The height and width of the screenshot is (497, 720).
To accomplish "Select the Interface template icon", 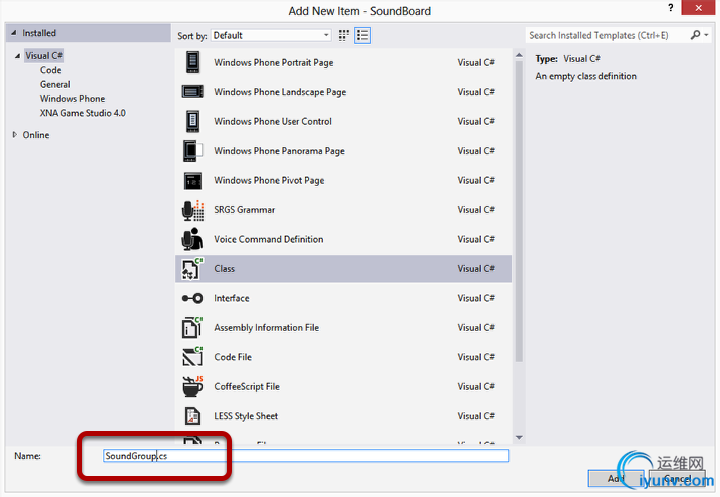I will click(x=192, y=299).
